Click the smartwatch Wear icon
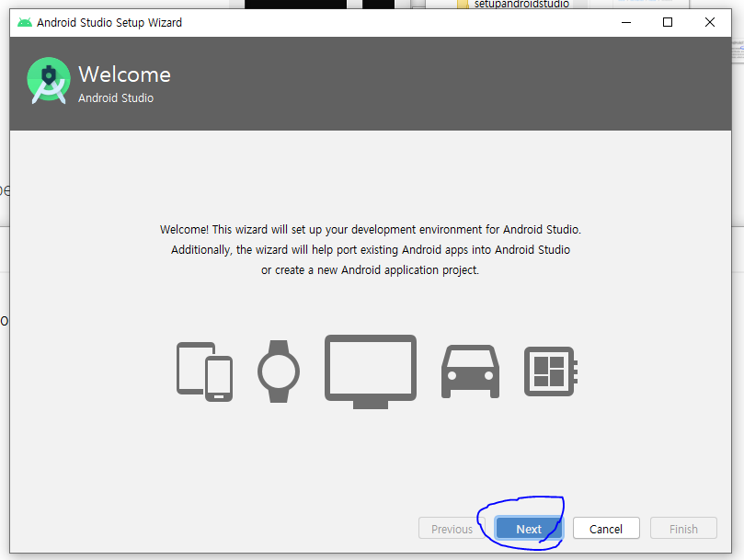The image size is (744, 560). (x=279, y=371)
